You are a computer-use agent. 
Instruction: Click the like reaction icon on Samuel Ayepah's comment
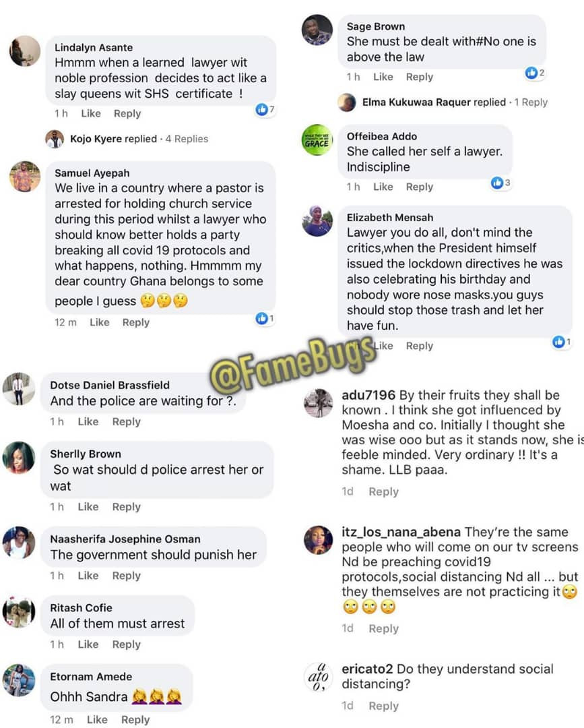click(x=261, y=318)
